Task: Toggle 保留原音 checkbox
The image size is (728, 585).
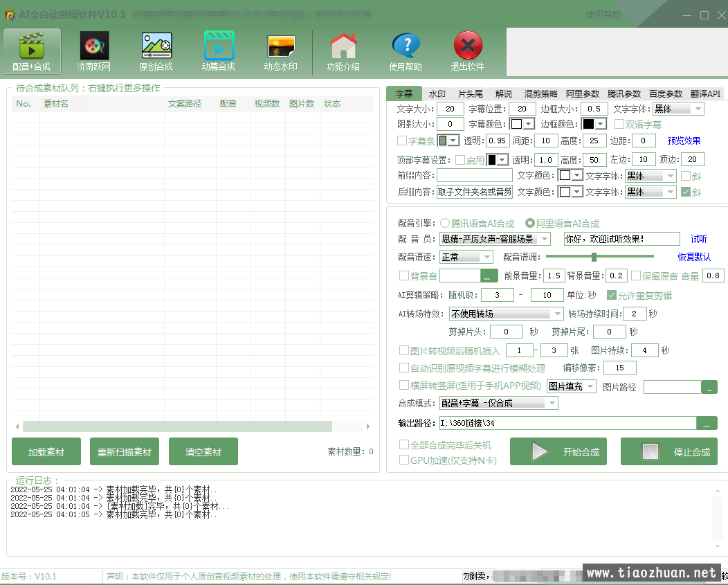Action: (x=635, y=276)
